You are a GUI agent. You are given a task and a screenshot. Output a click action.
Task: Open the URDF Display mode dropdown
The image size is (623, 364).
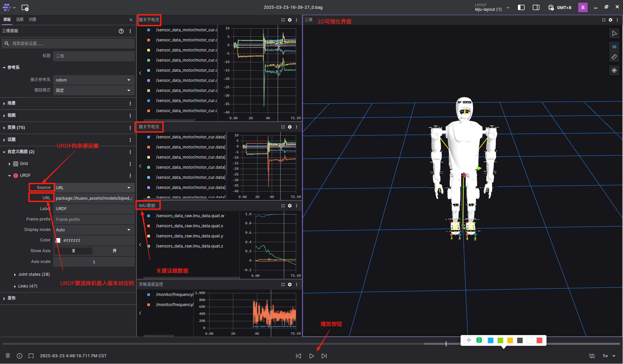94,230
